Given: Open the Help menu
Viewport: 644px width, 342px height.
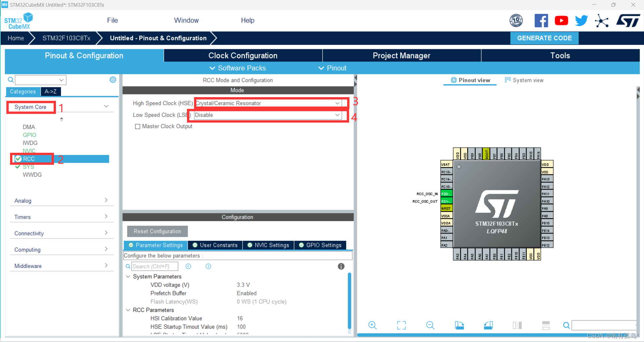Looking at the screenshot, I should tap(248, 20).
